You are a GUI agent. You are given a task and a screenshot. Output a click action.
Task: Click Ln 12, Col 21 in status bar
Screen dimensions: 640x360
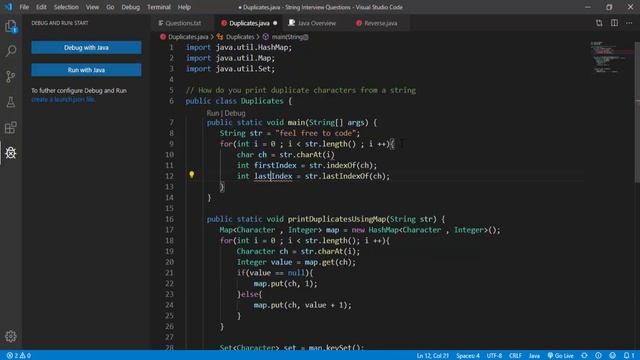[433, 356]
